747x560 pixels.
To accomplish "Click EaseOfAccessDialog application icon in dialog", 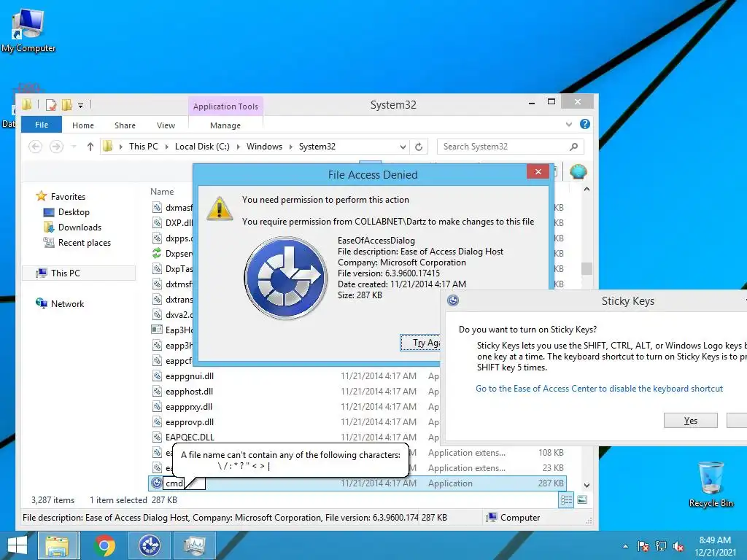I will pyautogui.click(x=285, y=278).
